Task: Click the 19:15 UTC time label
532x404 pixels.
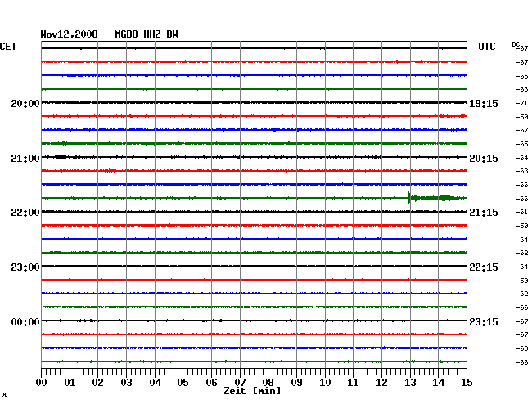Action: [484, 104]
